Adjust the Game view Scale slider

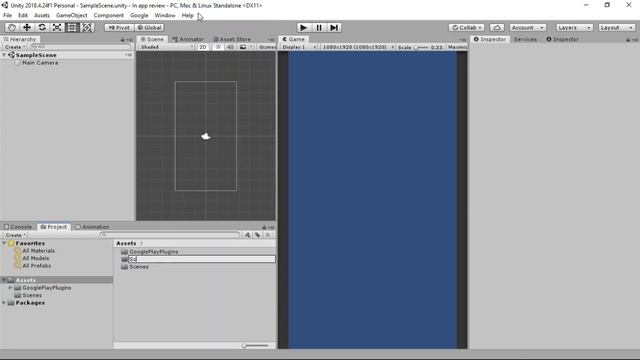click(x=420, y=47)
